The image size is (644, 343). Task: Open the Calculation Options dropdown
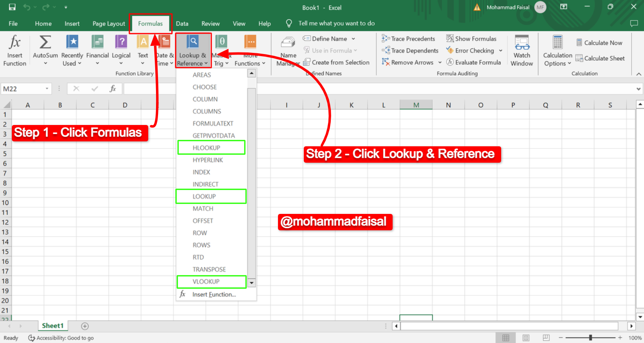point(558,51)
